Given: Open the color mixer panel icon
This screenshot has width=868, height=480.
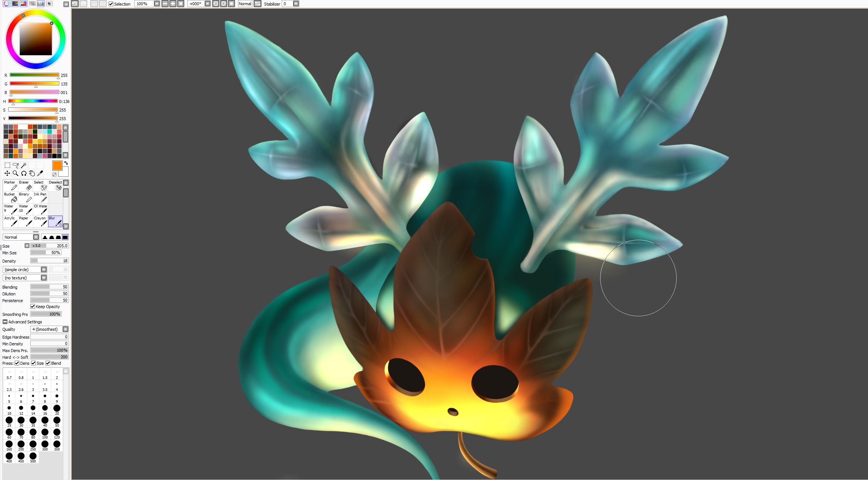Looking at the screenshot, I should 32,4.
